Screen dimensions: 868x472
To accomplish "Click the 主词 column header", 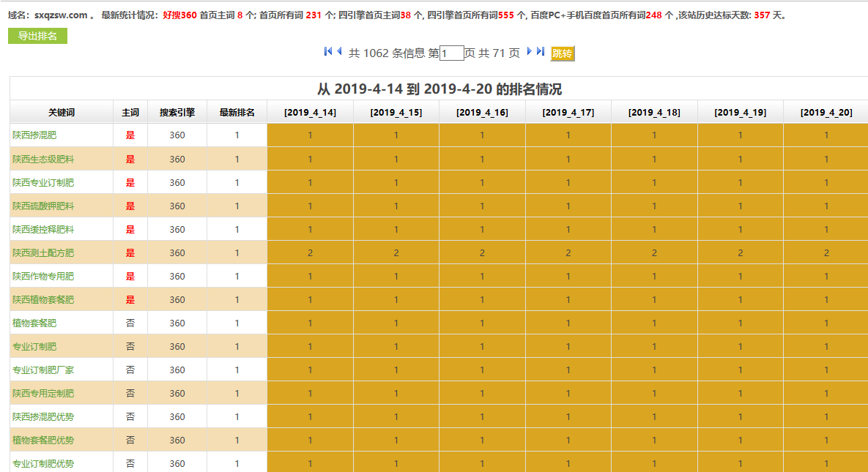I will coord(130,112).
